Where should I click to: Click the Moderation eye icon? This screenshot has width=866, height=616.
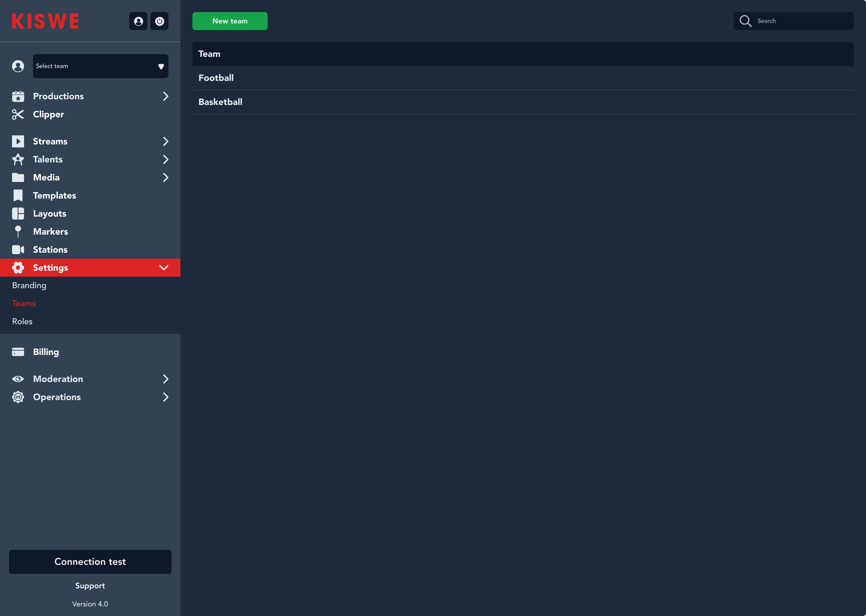click(18, 379)
